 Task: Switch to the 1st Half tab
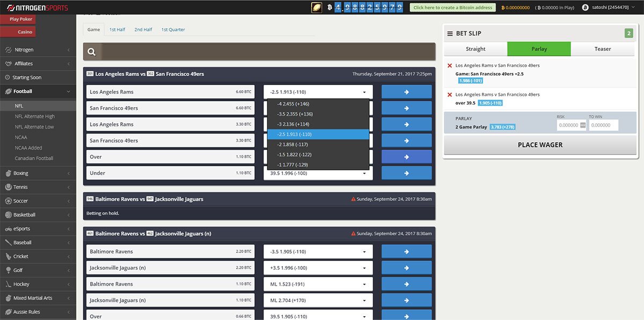click(x=117, y=29)
